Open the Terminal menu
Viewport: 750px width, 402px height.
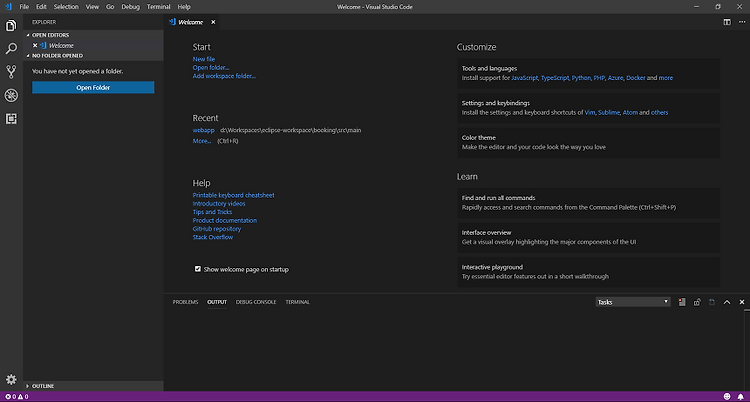pos(158,7)
